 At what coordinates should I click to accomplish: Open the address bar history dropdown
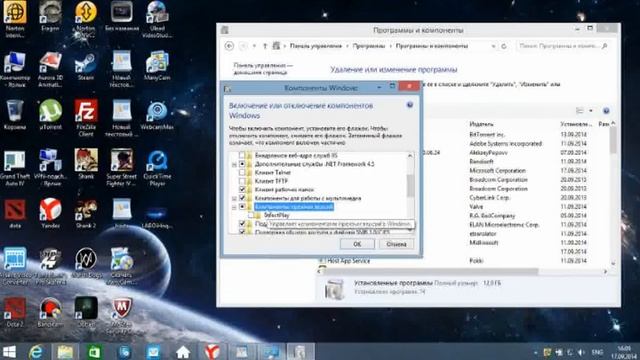point(493,46)
